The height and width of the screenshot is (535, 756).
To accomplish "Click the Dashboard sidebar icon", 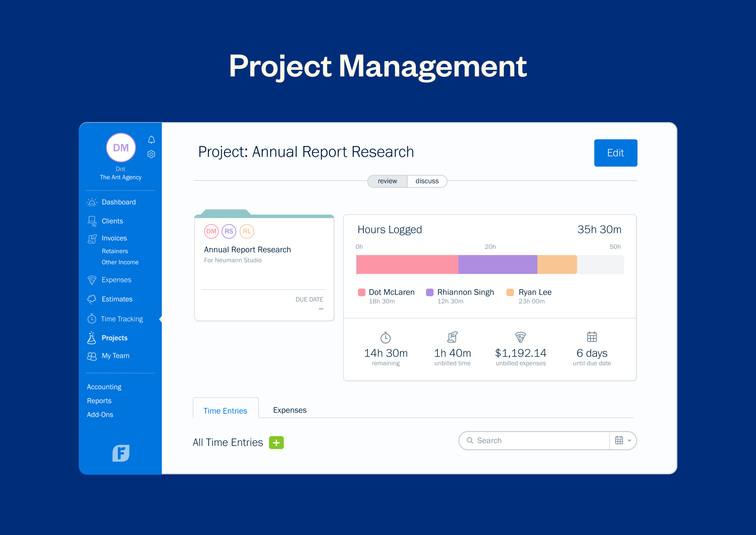I will (93, 202).
